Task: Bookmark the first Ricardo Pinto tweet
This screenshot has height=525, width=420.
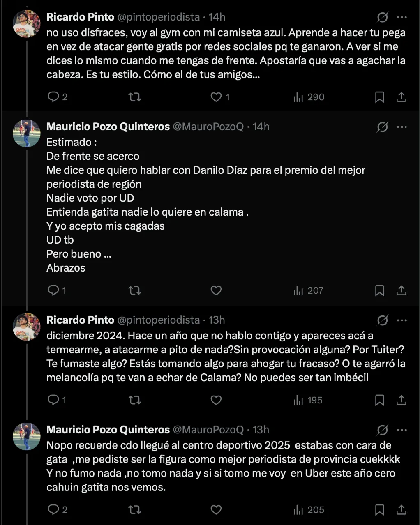Action: click(x=380, y=97)
